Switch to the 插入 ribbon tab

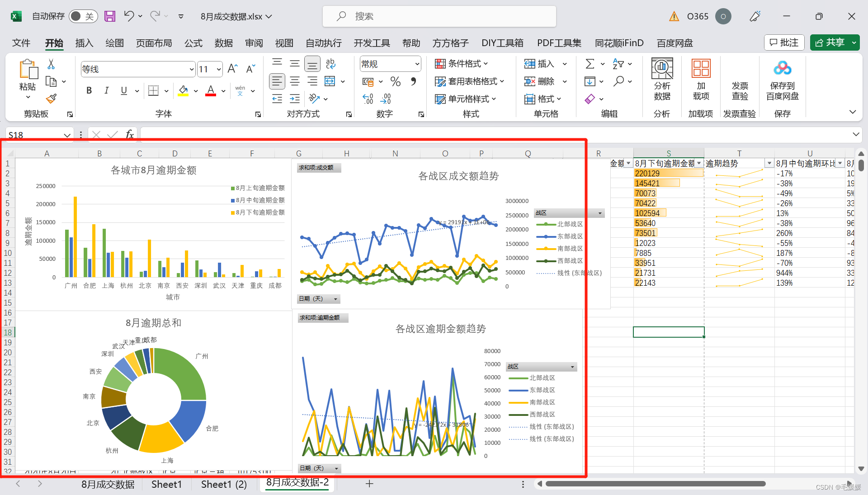pyautogui.click(x=84, y=43)
